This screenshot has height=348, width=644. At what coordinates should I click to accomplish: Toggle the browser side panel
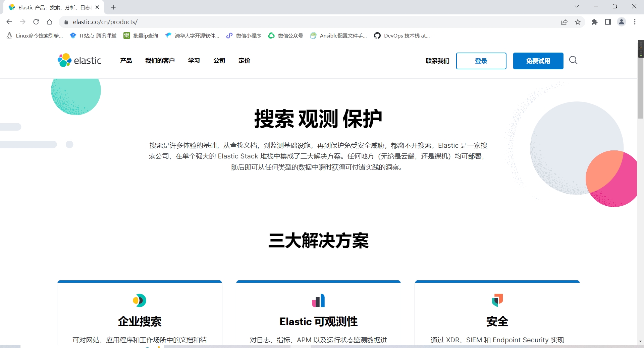pyautogui.click(x=608, y=22)
